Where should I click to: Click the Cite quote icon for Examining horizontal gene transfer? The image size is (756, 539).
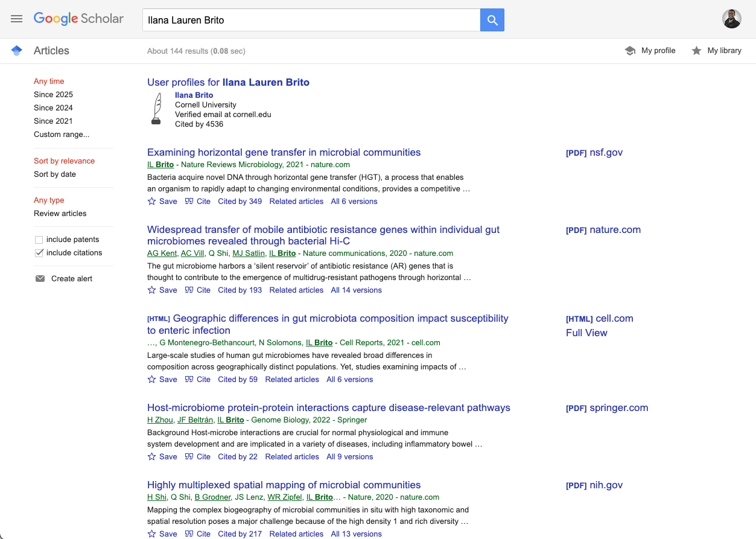189,202
